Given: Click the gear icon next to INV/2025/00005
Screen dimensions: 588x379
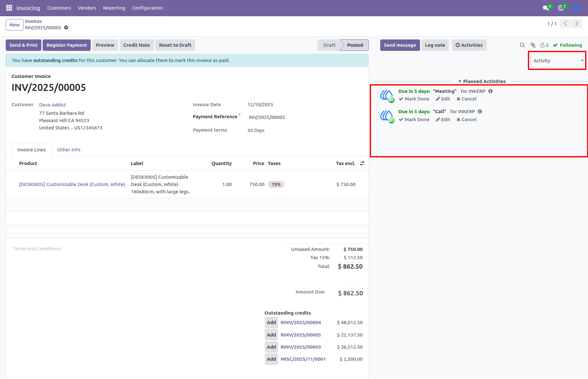Looking at the screenshot, I should pyautogui.click(x=66, y=28).
